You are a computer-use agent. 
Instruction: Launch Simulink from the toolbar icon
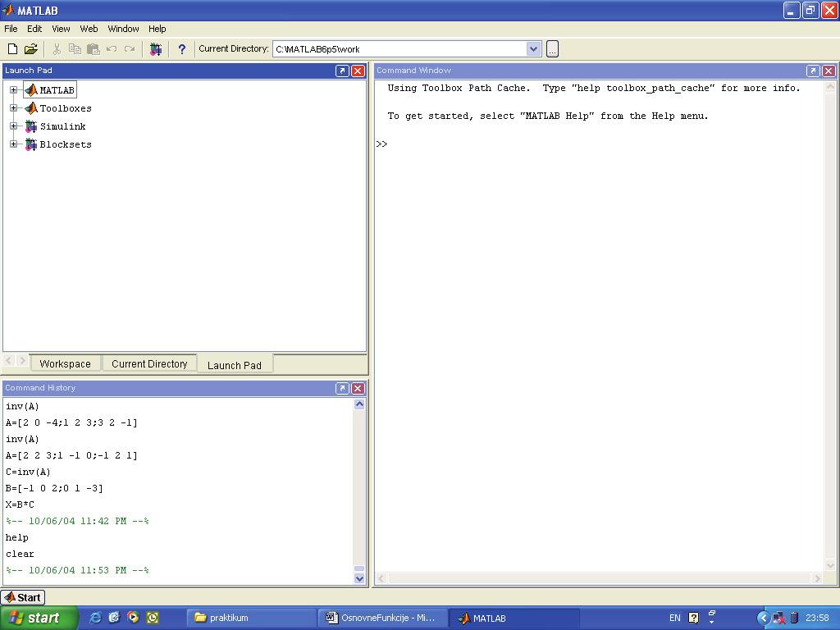(x=155, y=49)
